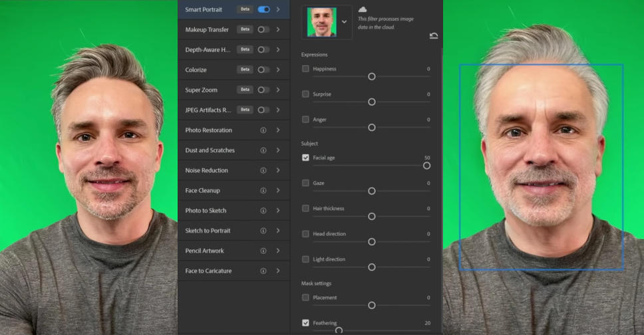644x335 pixels.
Task: Open info icon for Noise Reduction
Action: tap(263, 171)
